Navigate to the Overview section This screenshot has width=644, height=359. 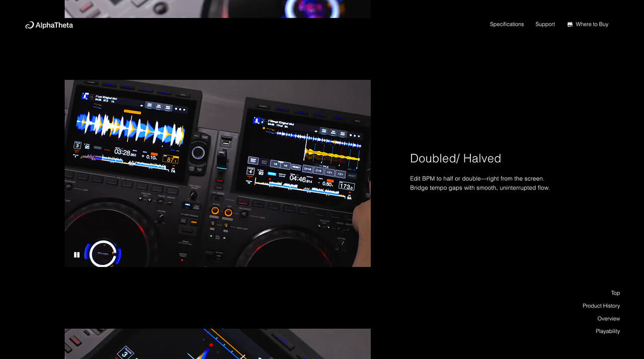tap(608, 319)
